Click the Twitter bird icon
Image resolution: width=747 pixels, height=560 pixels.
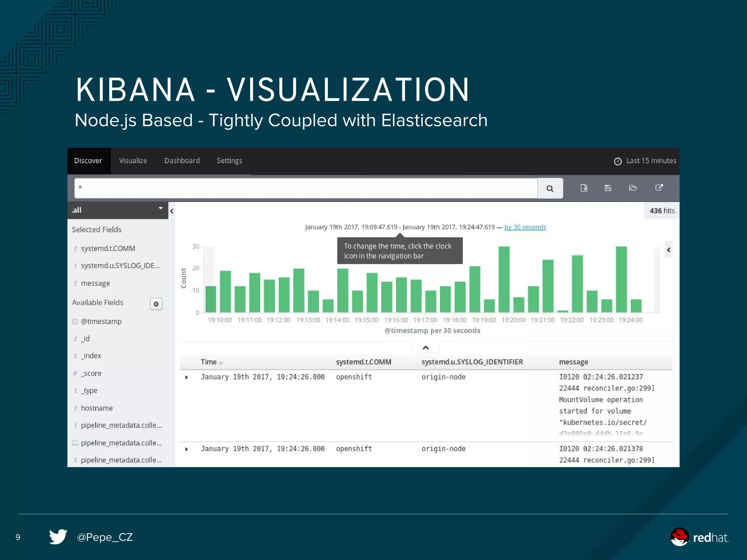(58, 537)
